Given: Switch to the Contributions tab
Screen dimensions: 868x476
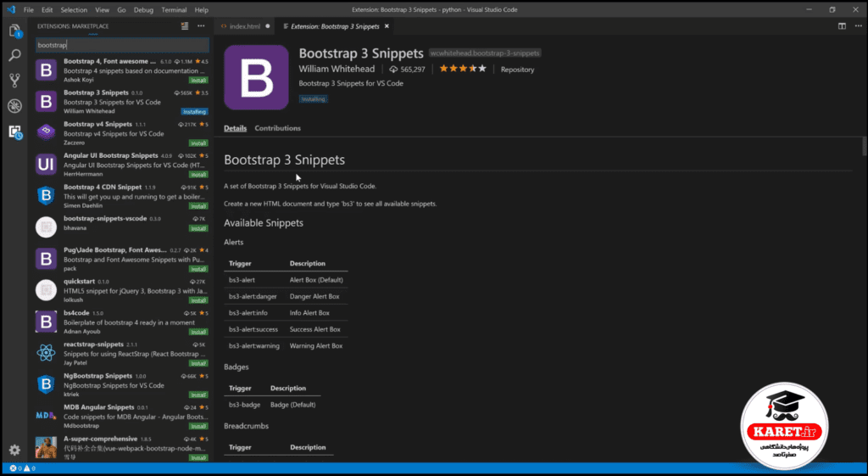Looking at the screenshot, I should point(277,128).
